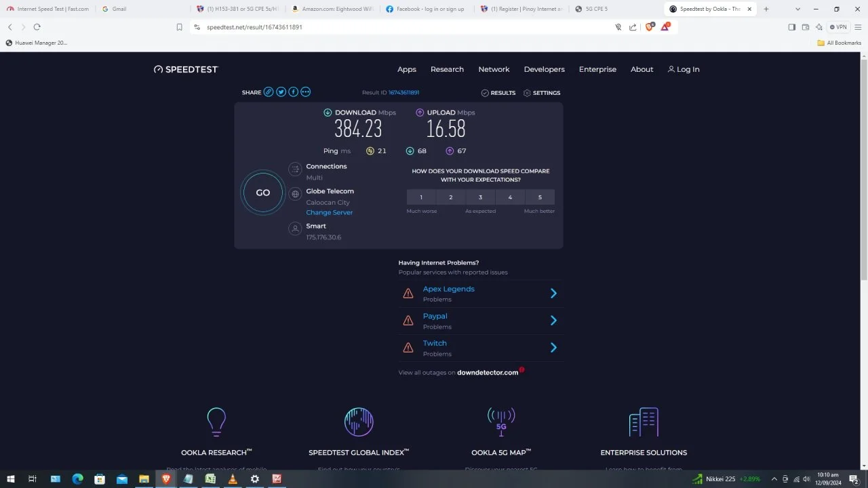Click the round GO button

[263, 192]
